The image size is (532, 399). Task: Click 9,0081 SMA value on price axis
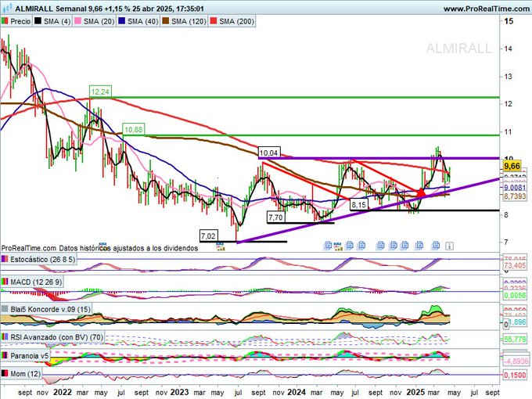point(515,188)
